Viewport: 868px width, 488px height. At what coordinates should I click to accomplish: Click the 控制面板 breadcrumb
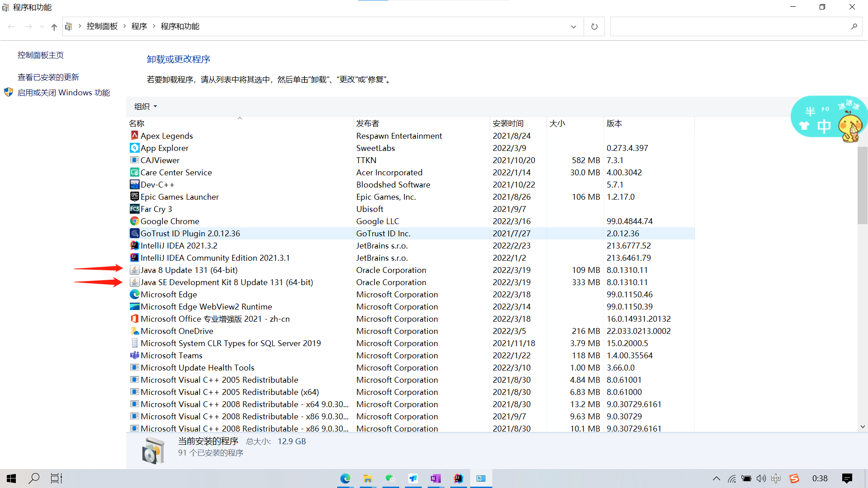point(102,26)
